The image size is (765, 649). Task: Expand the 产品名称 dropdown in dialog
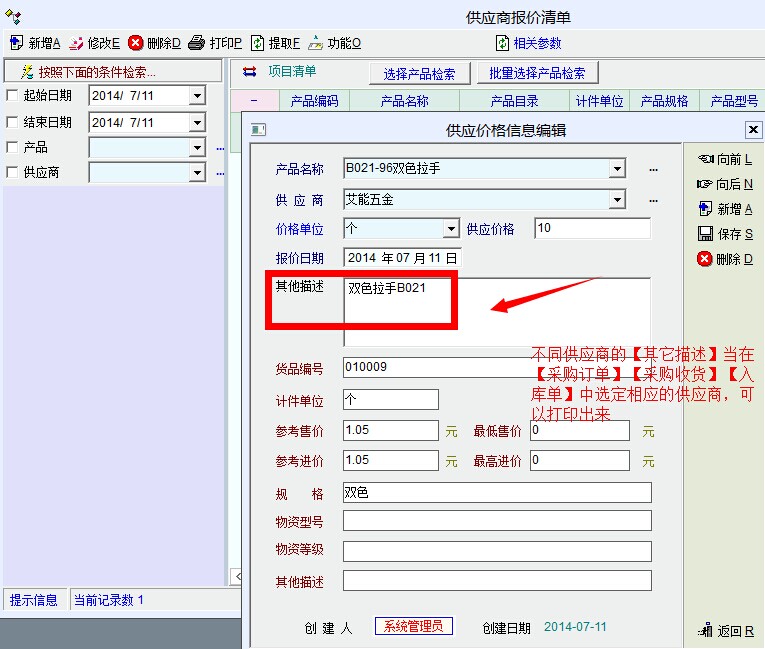pyautogui.click(x=617, y=169)
